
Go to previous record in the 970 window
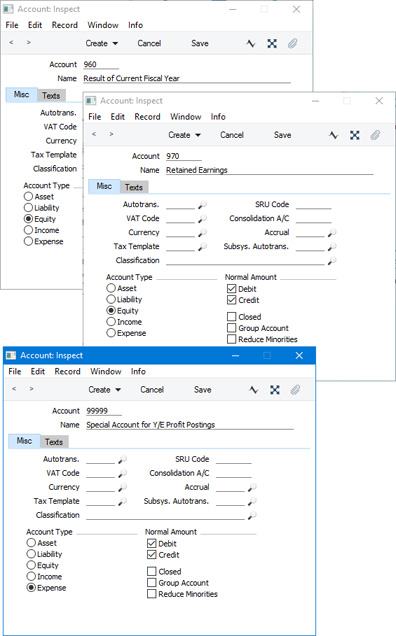point(94,134)
